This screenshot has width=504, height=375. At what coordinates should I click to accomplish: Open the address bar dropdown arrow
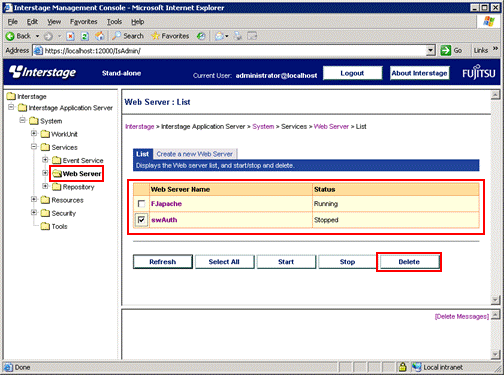coord(431,50)
